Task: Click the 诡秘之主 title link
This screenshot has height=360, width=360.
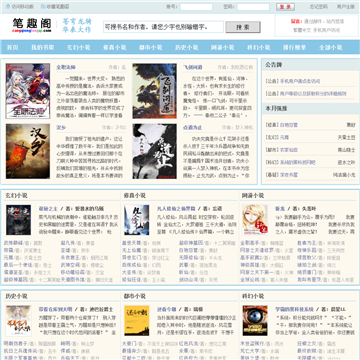Action: point(48,209)
